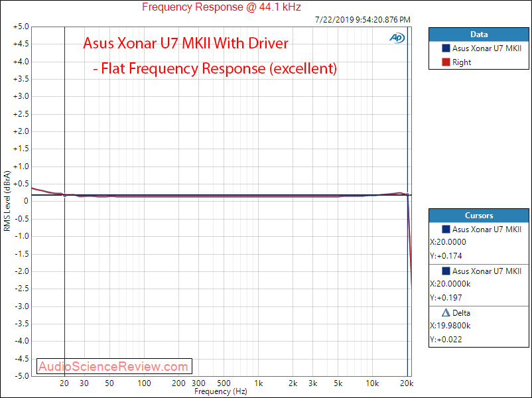Viewport: 532px width, 398px height.
Task: Click the Delta label in Cursors panel
Action: [461, 312]
